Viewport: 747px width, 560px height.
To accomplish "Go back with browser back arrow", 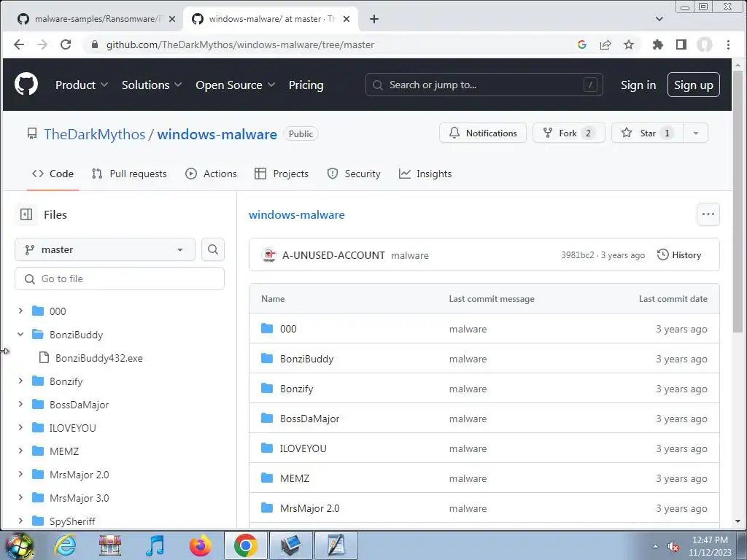I will (18, 44).
